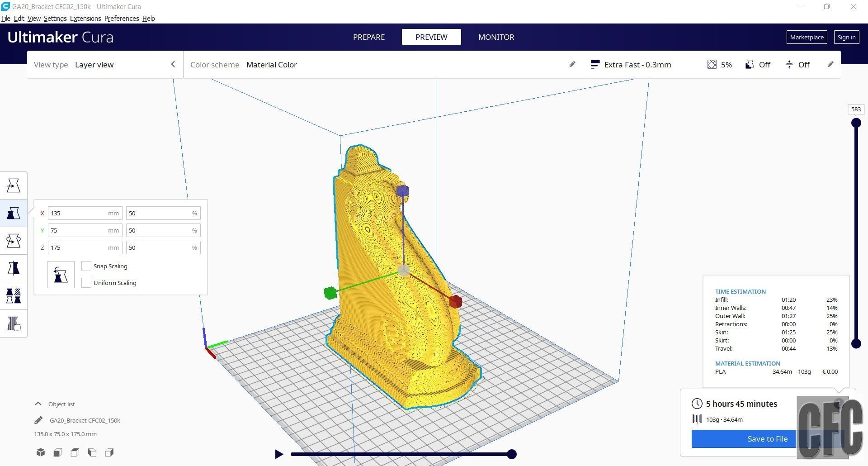Screen dimensions: 868x466
Task: Select the Move tool in left toolbar
Action: (x=14, y=185)
